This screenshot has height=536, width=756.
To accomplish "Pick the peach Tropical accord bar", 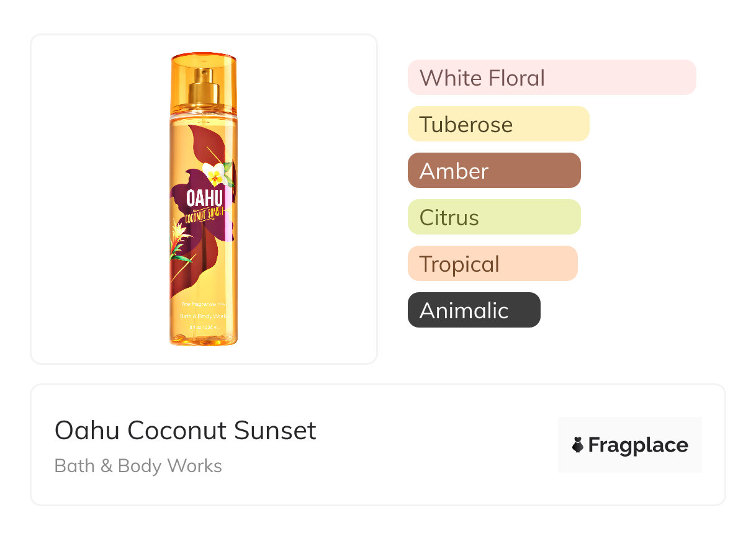I will coord(492,264).
